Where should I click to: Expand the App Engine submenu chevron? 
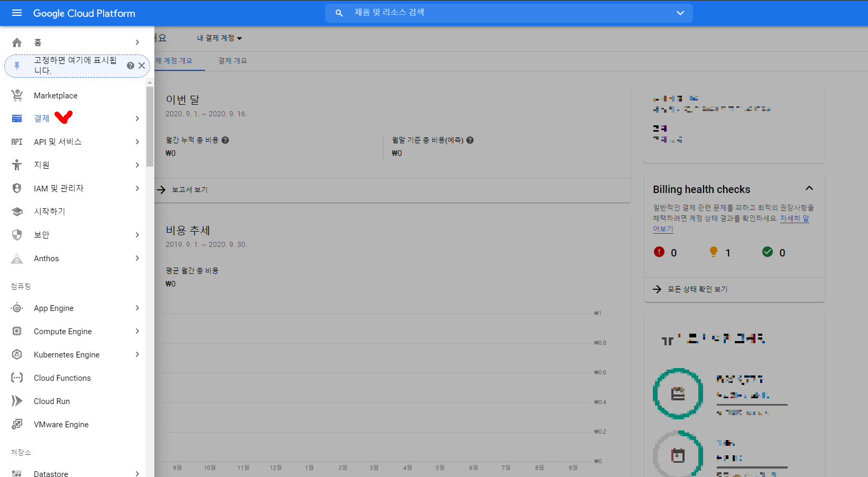click(x=137, y=308)
